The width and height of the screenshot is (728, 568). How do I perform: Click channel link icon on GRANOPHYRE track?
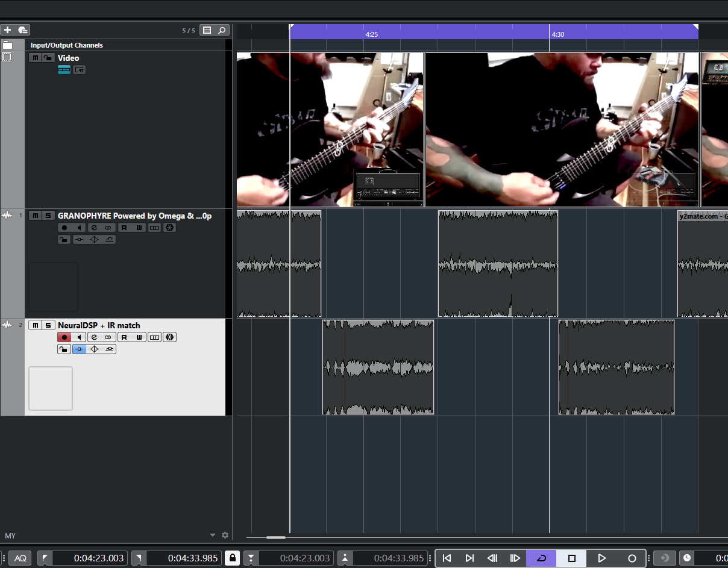[108, 228]
